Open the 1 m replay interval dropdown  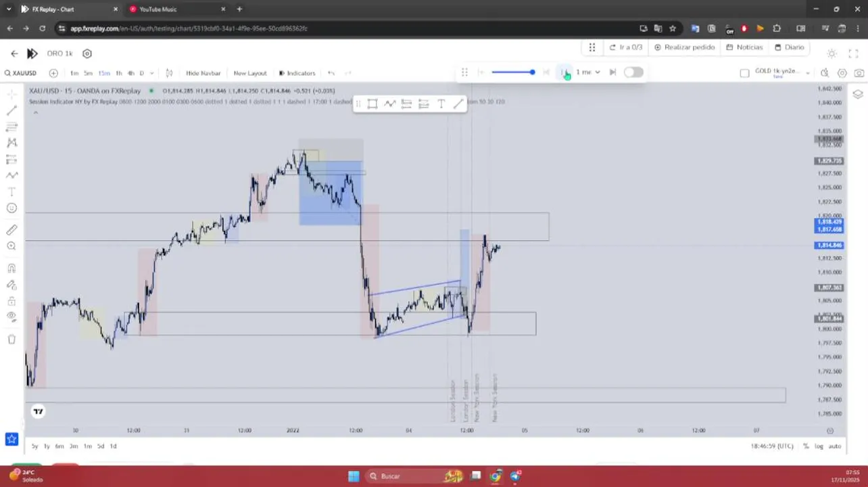point(587,72)
